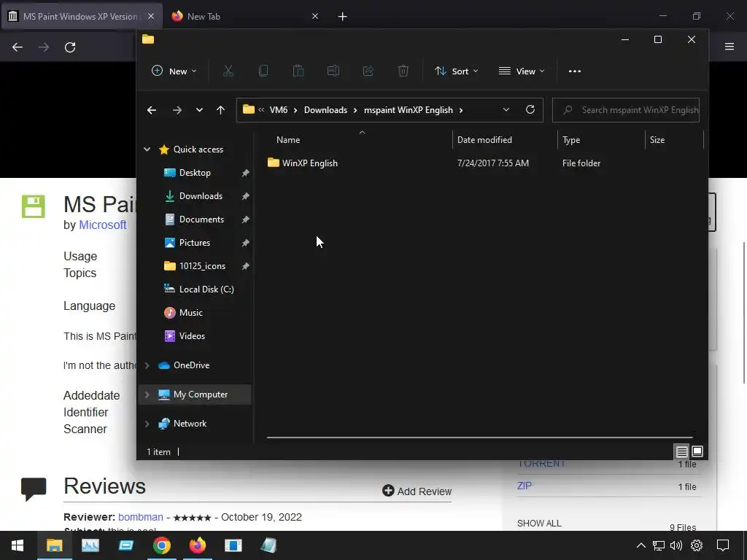Click the Cut scissors icon in Explorer toolbar
This screenshot has width=747, height=560.
coord(228,71)
